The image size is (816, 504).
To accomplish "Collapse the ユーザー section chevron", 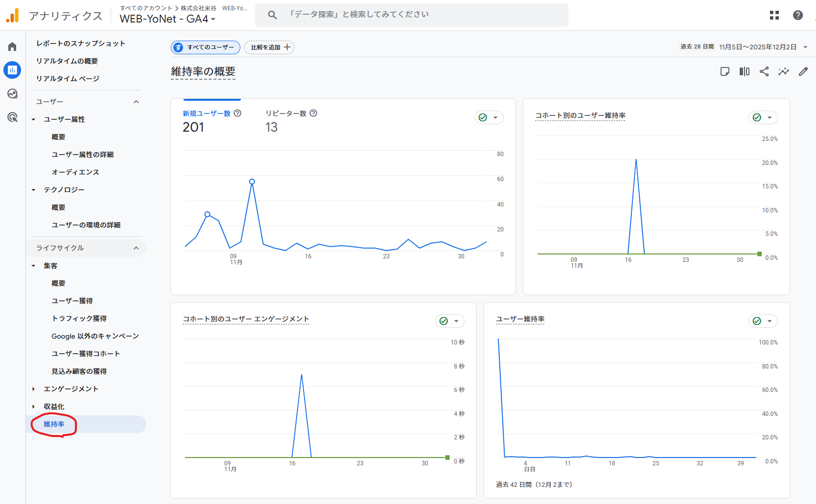I will 136,102.
